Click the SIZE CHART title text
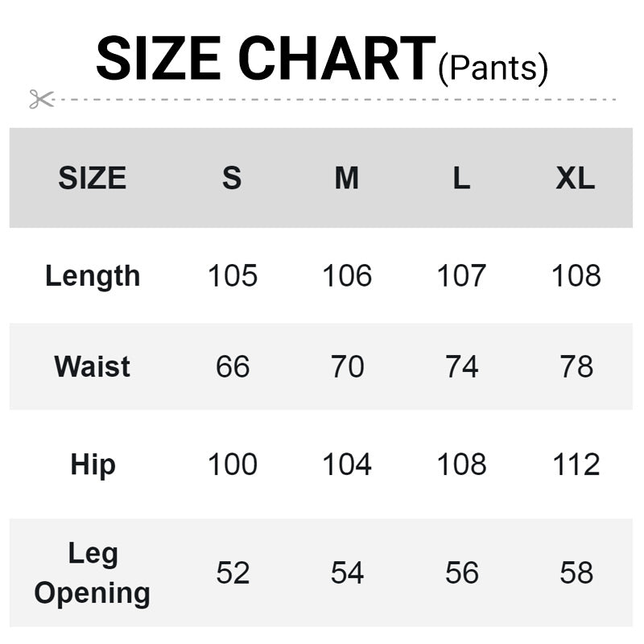The width and height of the screenshot is (644, 644). (x=266, y=59)
